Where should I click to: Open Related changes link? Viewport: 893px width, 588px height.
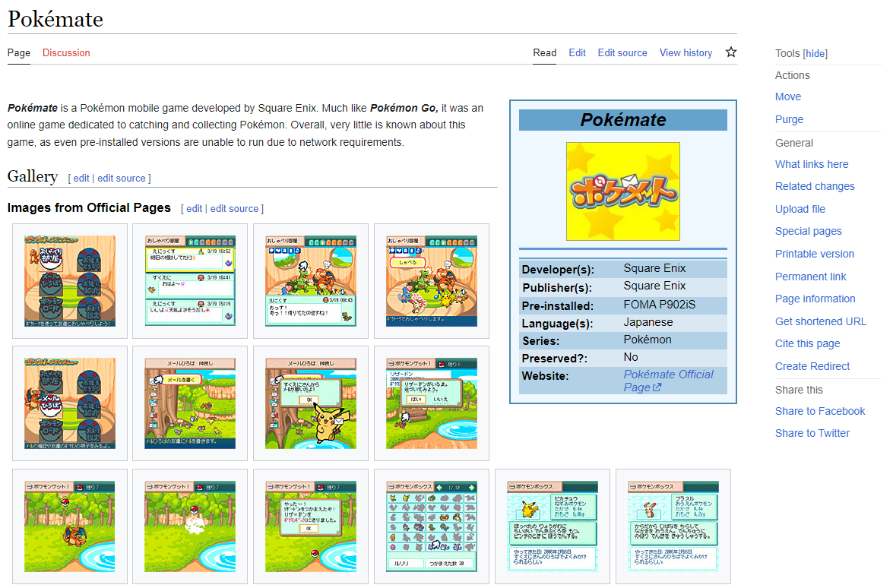[815, 187]
